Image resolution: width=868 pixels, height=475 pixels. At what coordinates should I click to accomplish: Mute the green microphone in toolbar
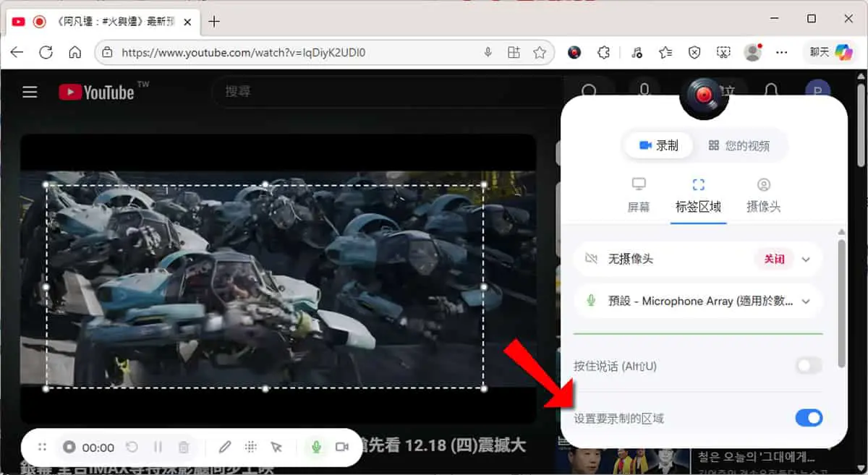[x=316, y=448]
